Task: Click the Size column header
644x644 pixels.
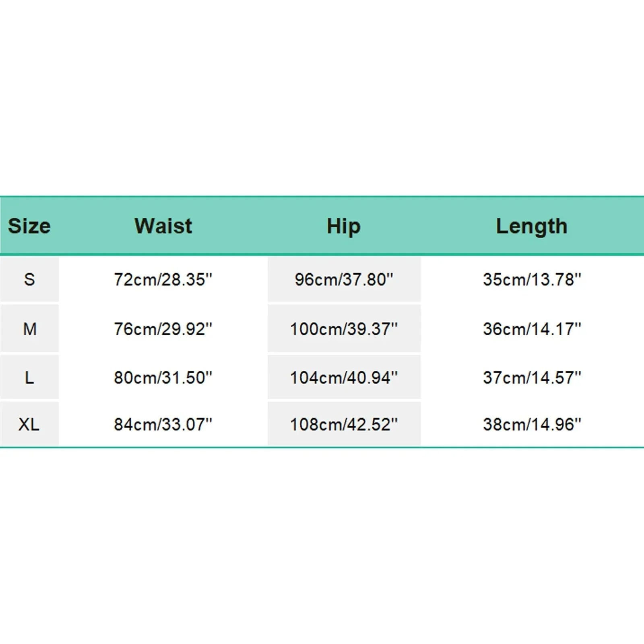Action: [x=29, y=226]
